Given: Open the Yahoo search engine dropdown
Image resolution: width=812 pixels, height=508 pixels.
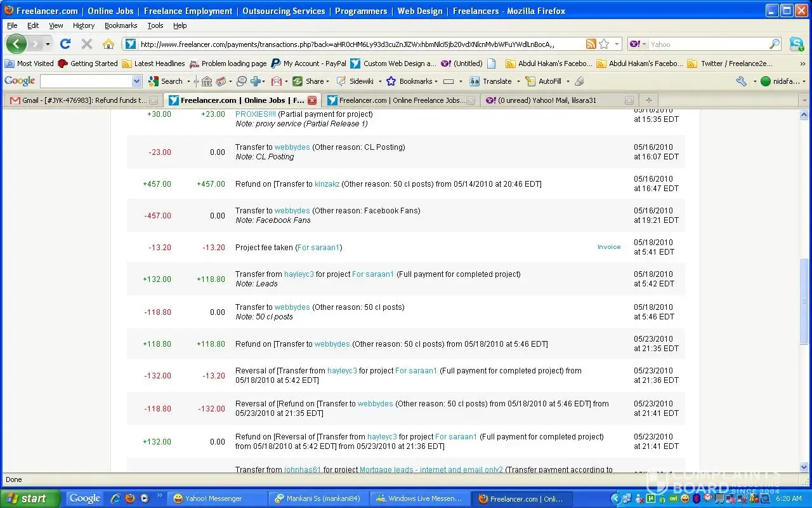Looking at the screenshot, I should pos(638,44).
